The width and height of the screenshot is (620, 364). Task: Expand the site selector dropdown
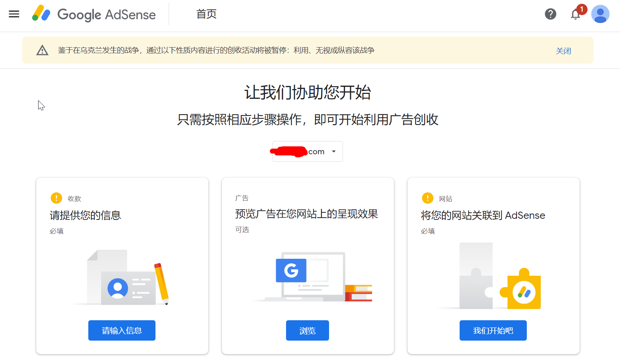(x=308, y=152)
